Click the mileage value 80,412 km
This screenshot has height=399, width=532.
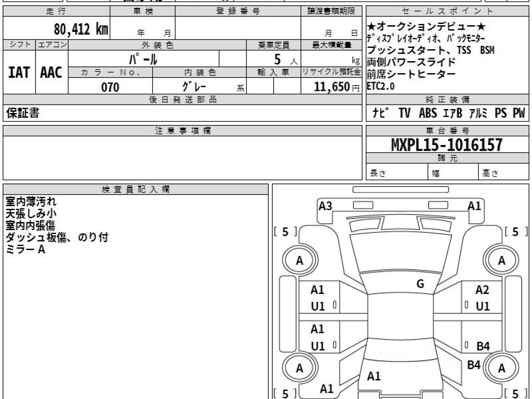coord(81,29)
